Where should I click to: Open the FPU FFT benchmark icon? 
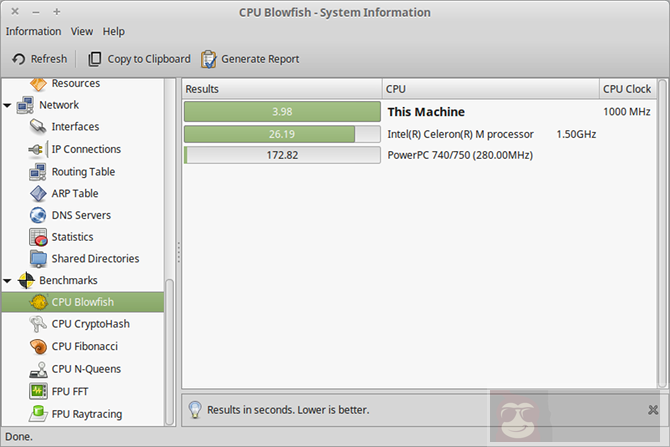pyautogui.click(x=38, y=390)
